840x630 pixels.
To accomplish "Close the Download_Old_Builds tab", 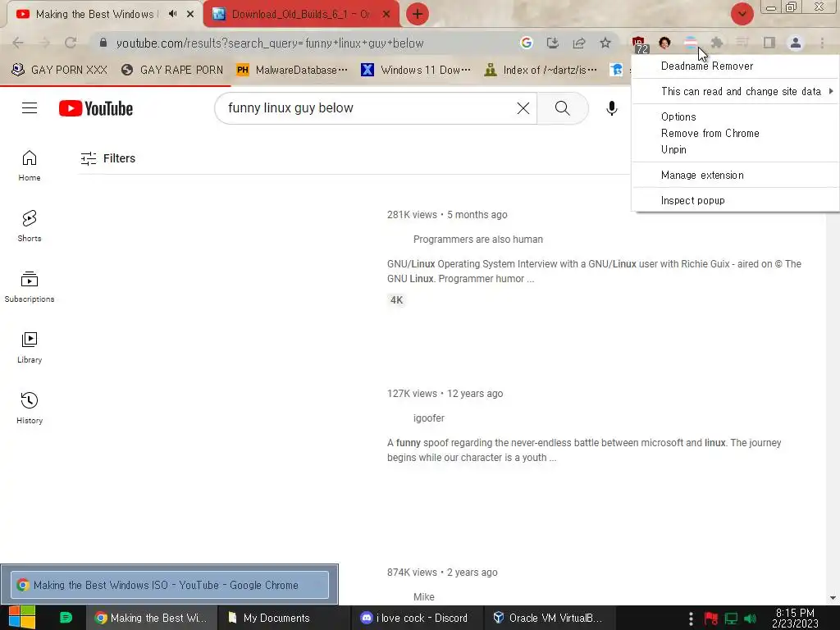I will point(386,14).
